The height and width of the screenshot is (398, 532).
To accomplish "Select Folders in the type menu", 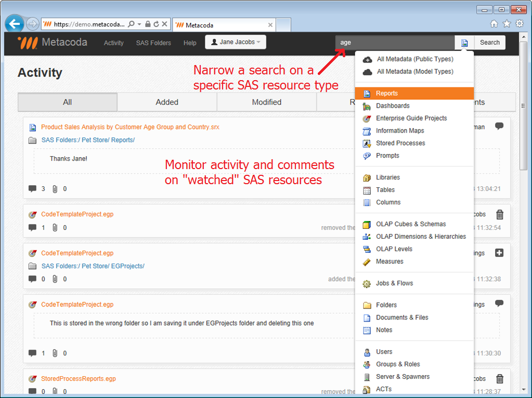I will [x=414, y=305].
